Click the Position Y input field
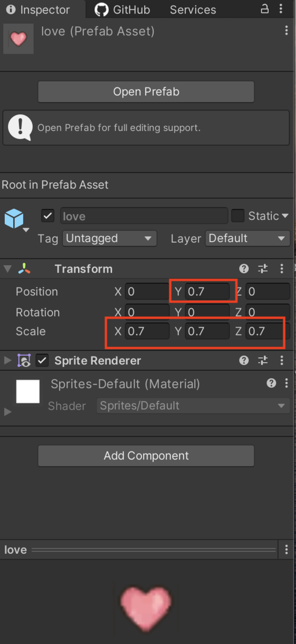Viewport: 296px width, 644px height. [207, 292]
